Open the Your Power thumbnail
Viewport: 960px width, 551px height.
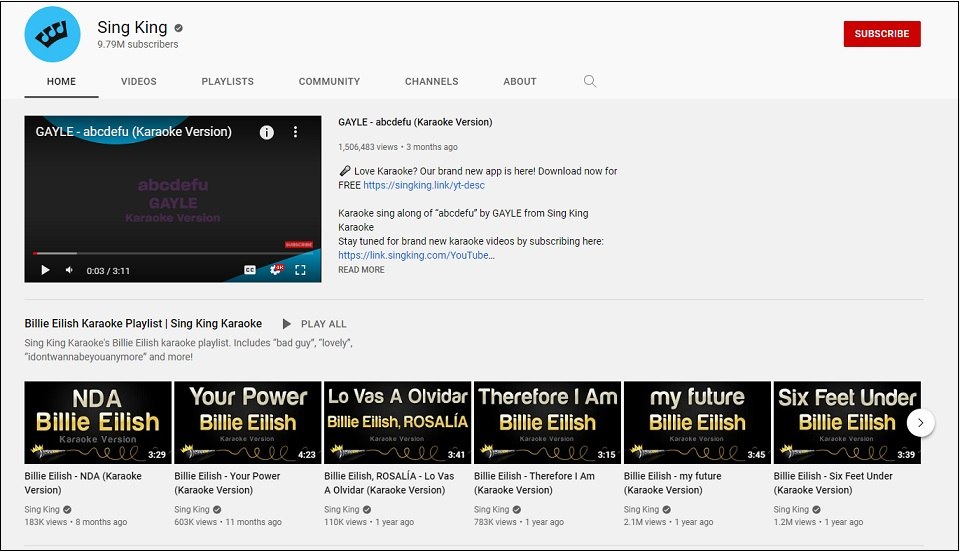pos(247,422)
